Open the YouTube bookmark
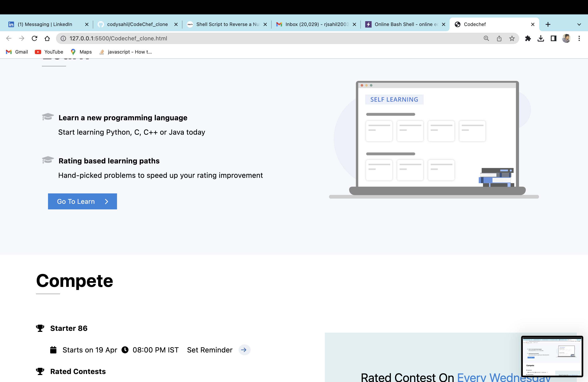Screen dimensions: 588x382 (x=49, y=52)
